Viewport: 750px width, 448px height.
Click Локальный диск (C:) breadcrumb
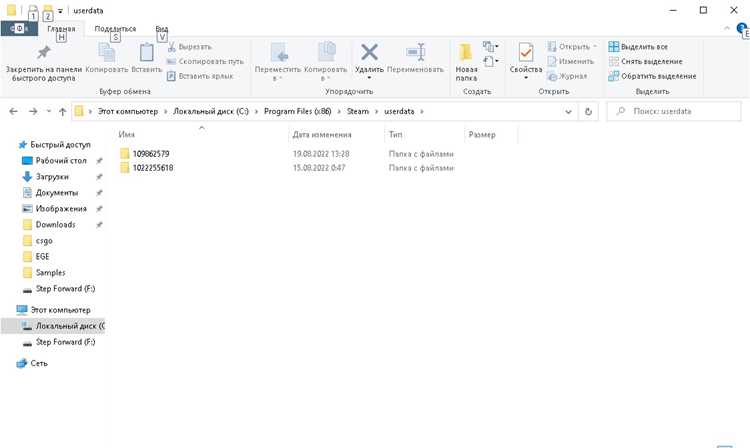tap(211, 111)
